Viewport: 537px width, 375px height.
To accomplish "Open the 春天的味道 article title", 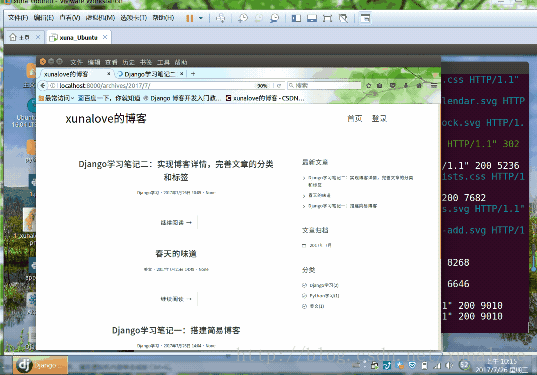I will point(176,254).
